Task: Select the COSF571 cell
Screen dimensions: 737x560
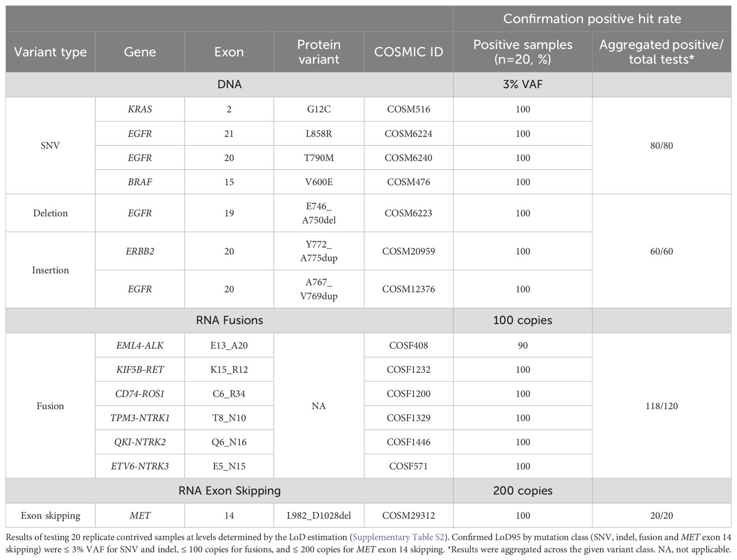Action: point(408,466)
